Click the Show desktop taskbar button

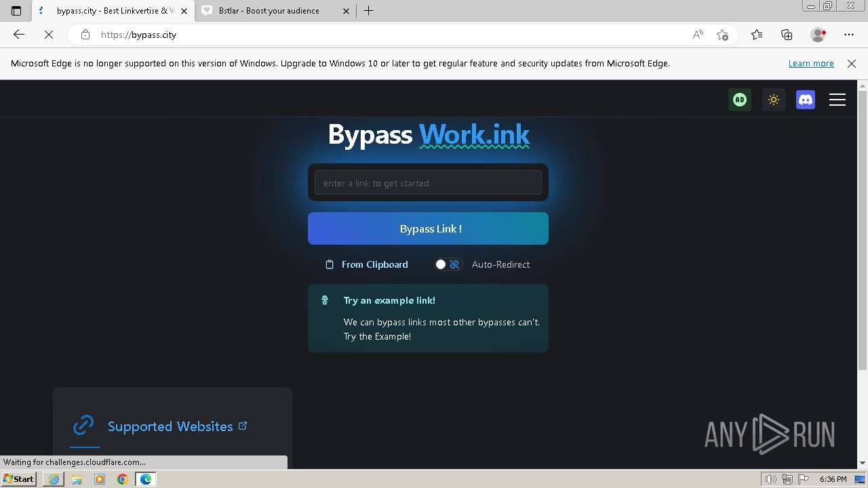click(860, 479)
